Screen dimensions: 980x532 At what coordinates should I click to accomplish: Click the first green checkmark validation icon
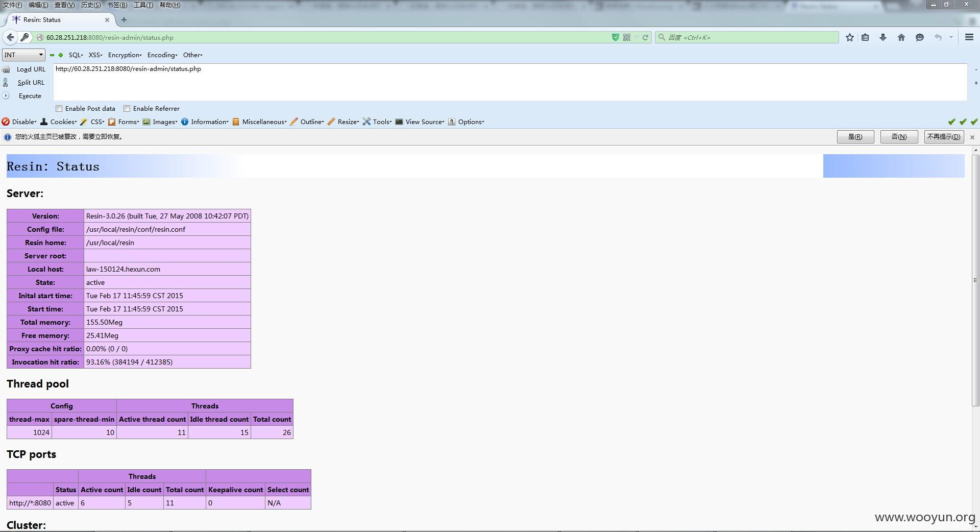pos(951,122)
